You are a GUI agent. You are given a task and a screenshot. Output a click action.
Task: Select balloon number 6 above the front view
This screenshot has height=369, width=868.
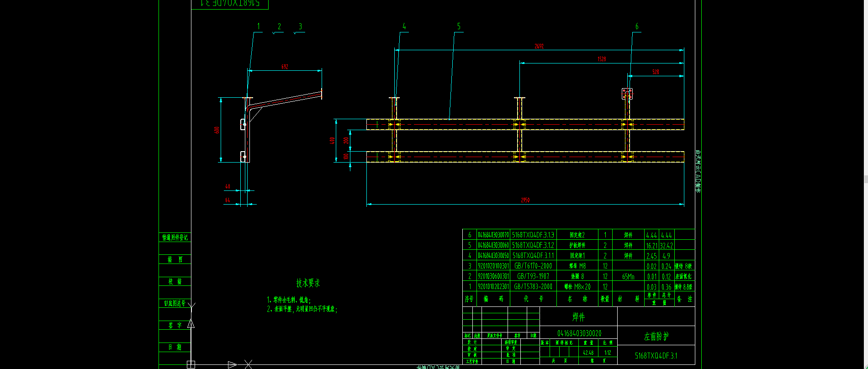tap(637, 26)
